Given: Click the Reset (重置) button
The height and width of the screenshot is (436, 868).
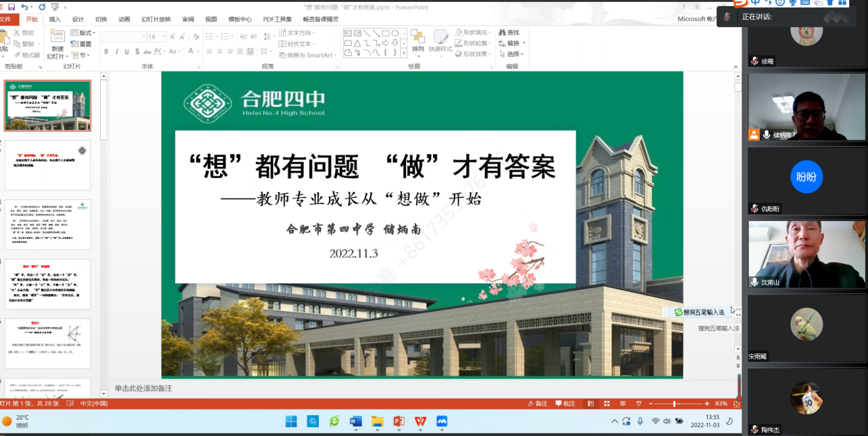Looking at the screenshot, I should click(x=86, y=44).
